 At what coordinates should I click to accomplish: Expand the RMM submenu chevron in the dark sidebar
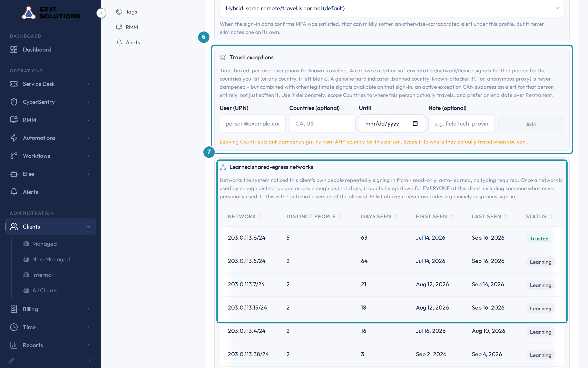point(89,120)
